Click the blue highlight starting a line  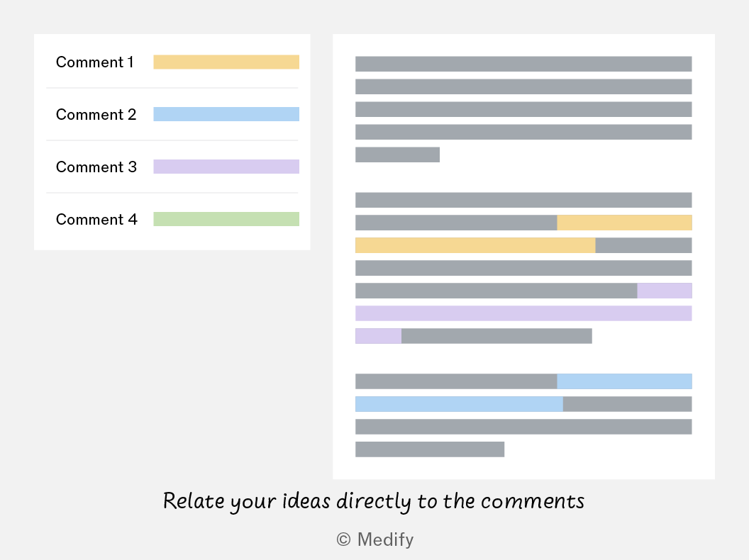click(459, 404)
